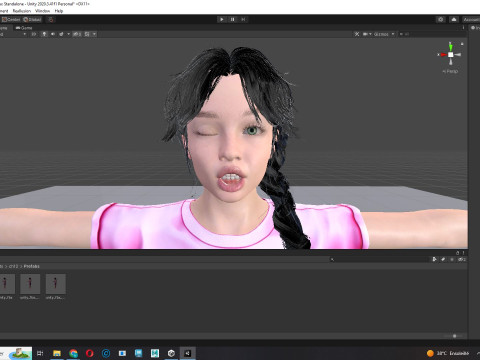Screen dimensions: 480x360
Task: Toggle Project panel lock icon
Action: (x=458, y=253)
